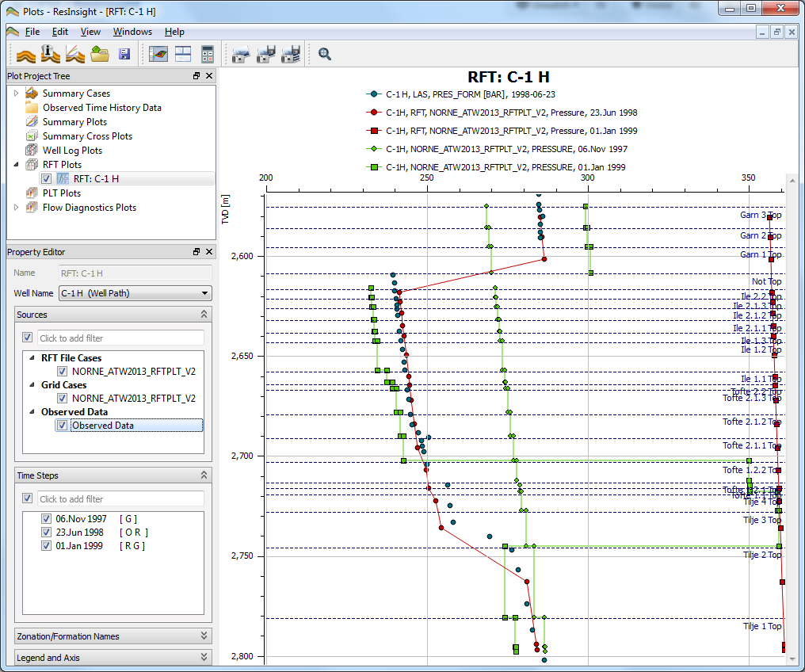Open the 3D view toolbar icon
This screenshot has width=805, height=672.
click(158, 53)
